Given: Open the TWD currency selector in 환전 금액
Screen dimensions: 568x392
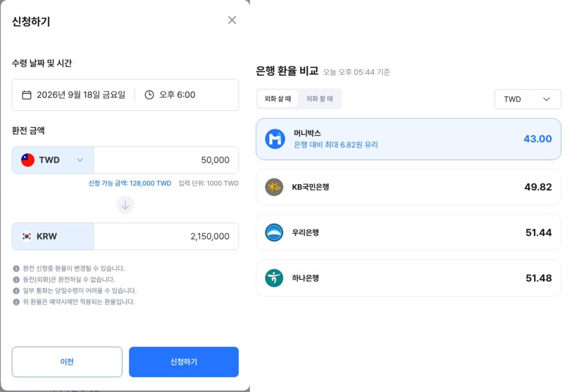Looking at the screenshot, I should tap(53, 160).
